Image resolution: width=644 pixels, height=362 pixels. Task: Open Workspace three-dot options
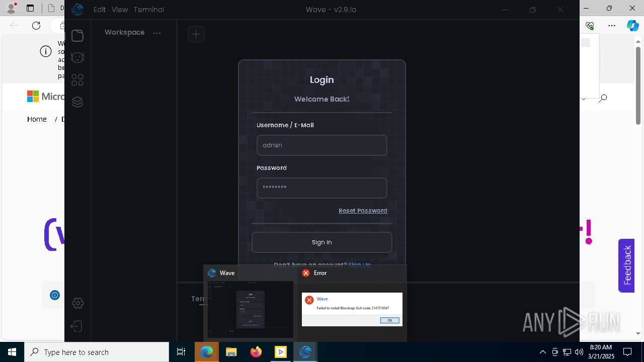(157, 33)
